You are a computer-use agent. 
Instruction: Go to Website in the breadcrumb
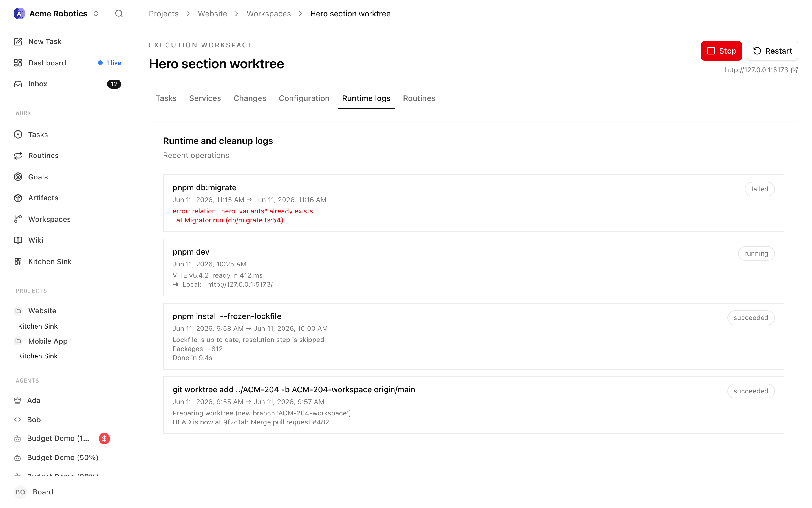click(212, 14)
